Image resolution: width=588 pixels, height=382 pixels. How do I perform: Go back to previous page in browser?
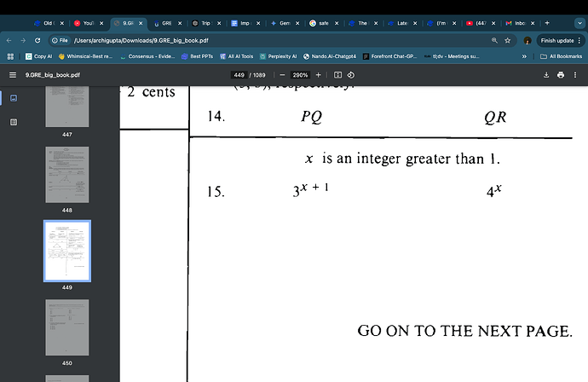point(9,41)
